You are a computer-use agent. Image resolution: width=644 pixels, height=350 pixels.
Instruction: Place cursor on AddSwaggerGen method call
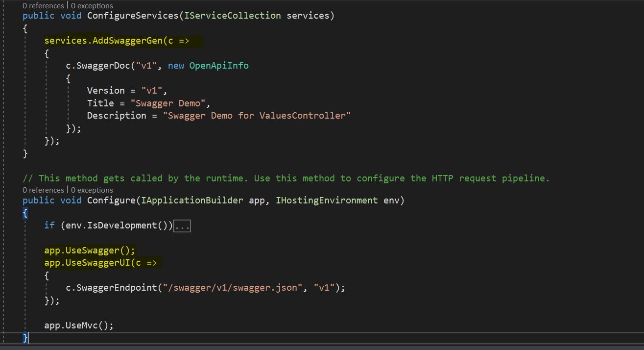pyautogui.click(x=127, y=41)
